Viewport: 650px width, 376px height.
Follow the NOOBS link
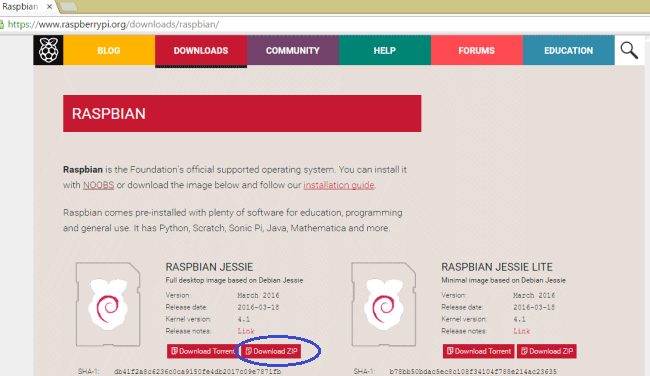coord(98,185)
